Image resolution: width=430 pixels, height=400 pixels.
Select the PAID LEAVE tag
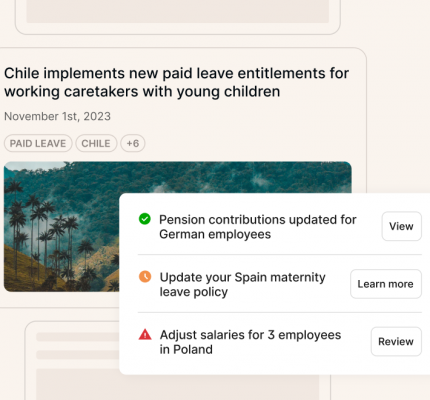[38, 144]
